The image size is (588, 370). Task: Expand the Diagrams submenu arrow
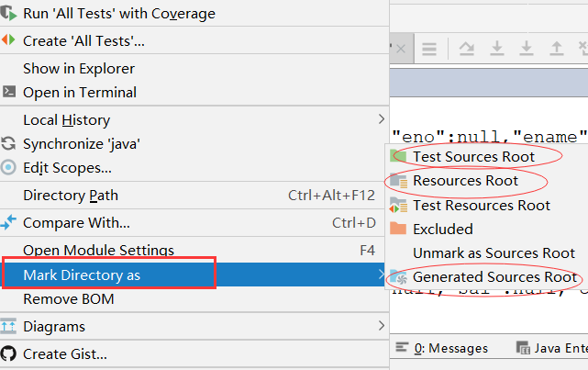[381, 326]
